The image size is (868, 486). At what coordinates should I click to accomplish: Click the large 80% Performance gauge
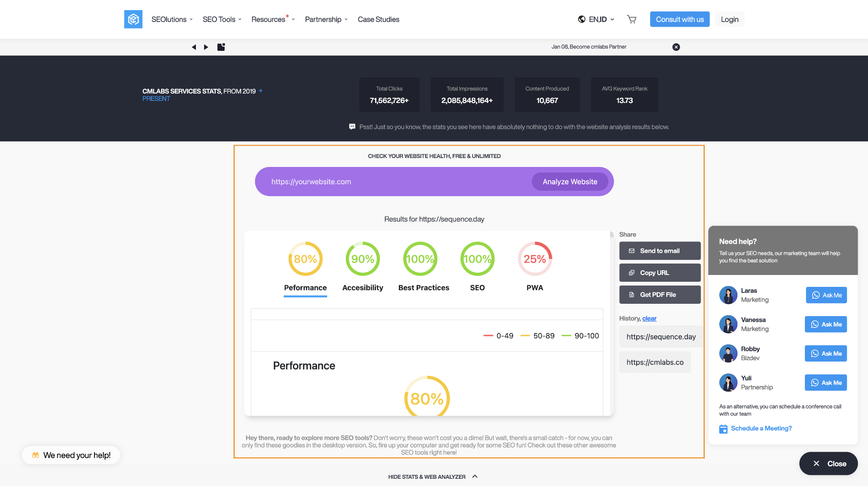(427, 396)
